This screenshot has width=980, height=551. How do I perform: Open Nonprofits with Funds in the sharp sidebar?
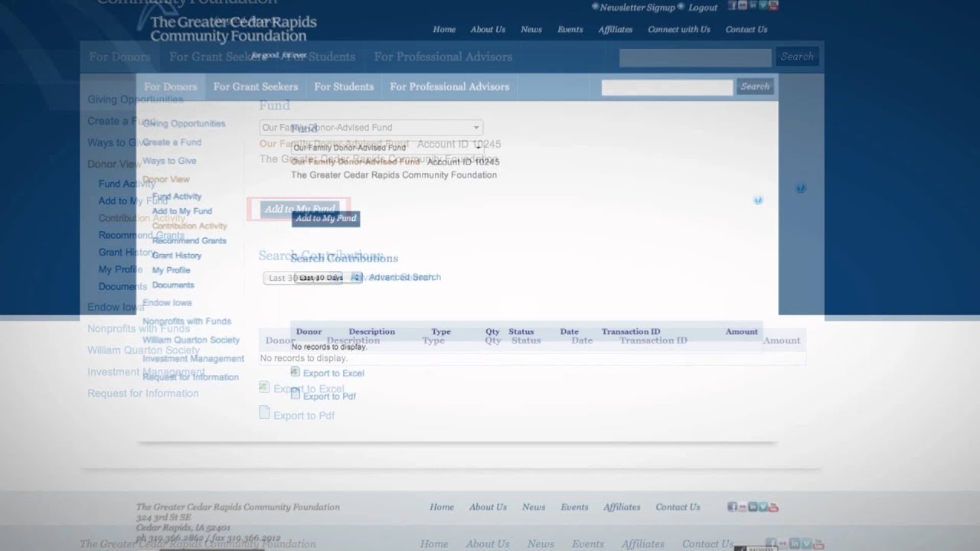point(187,321)
